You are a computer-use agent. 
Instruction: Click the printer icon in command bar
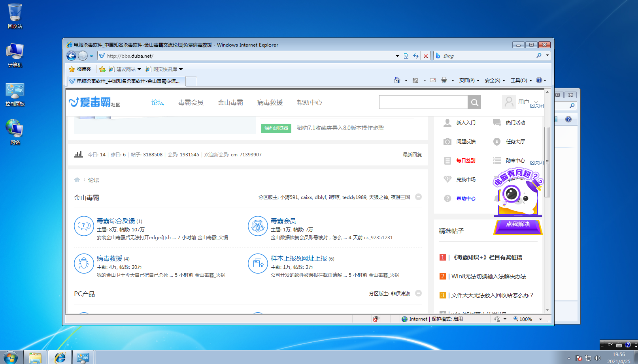[444, 80]
